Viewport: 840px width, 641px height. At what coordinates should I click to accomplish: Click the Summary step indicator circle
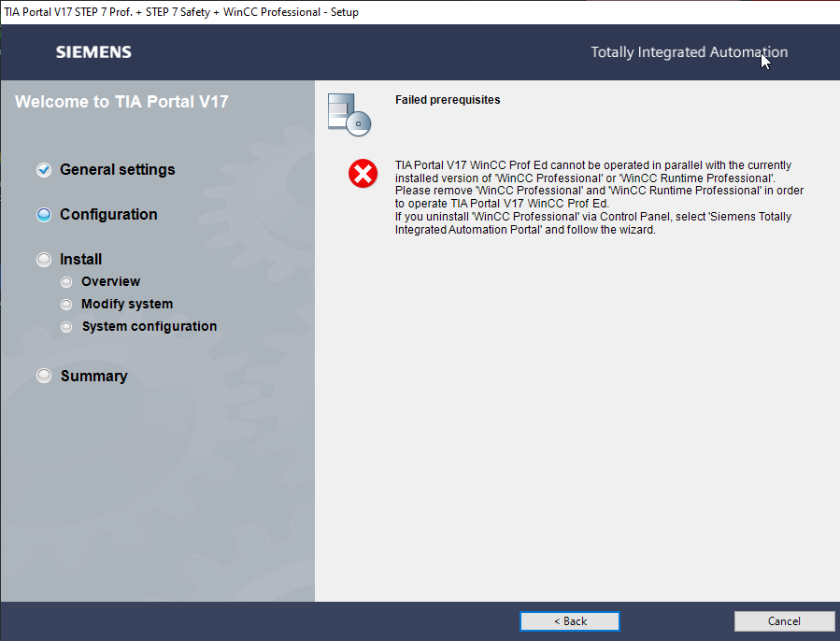point(44,376)
